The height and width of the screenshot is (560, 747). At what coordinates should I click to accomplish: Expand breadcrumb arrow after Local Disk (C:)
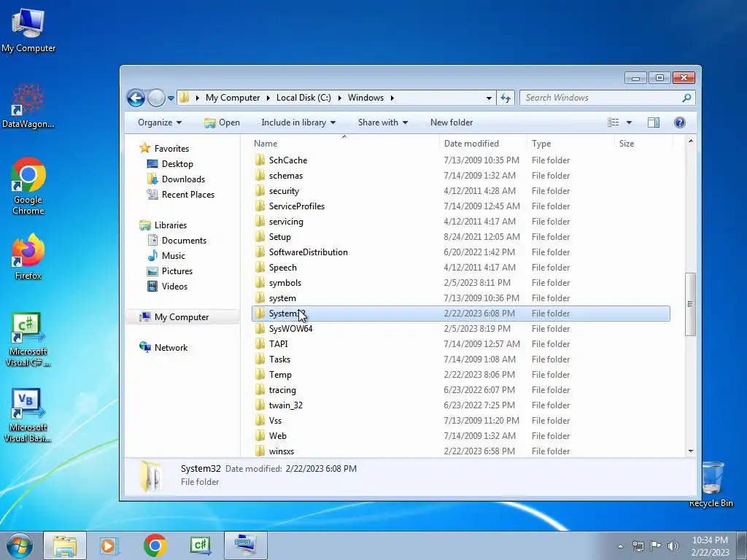coord(340,98)
